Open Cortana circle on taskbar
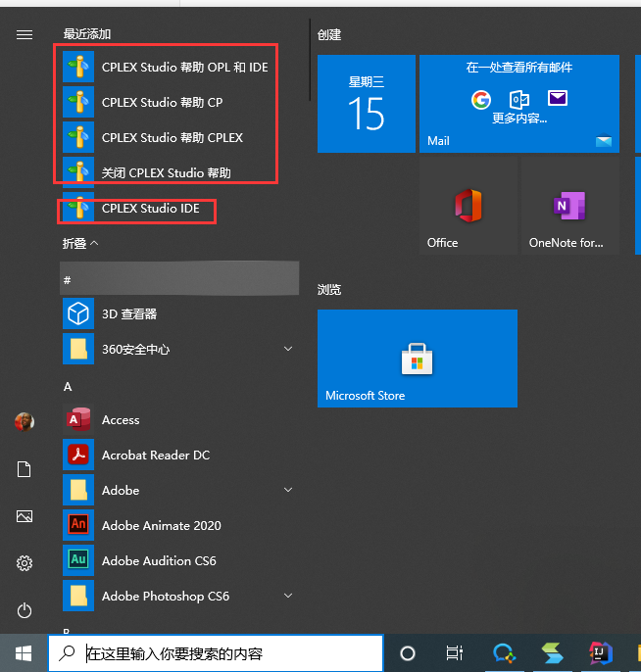Viewport: 641px width, 672px height. [408, 653]
